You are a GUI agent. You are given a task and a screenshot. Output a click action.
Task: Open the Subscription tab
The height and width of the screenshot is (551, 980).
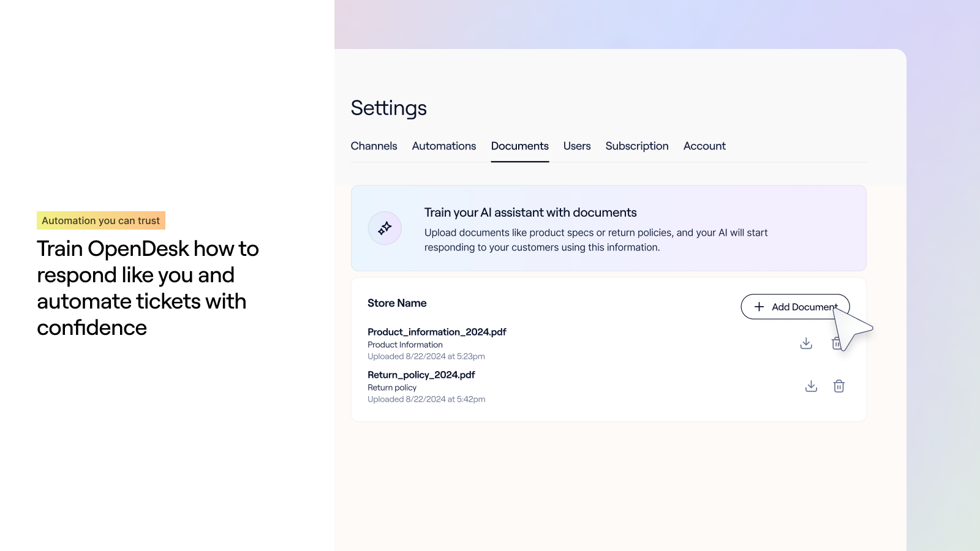[x=637, y=146]
